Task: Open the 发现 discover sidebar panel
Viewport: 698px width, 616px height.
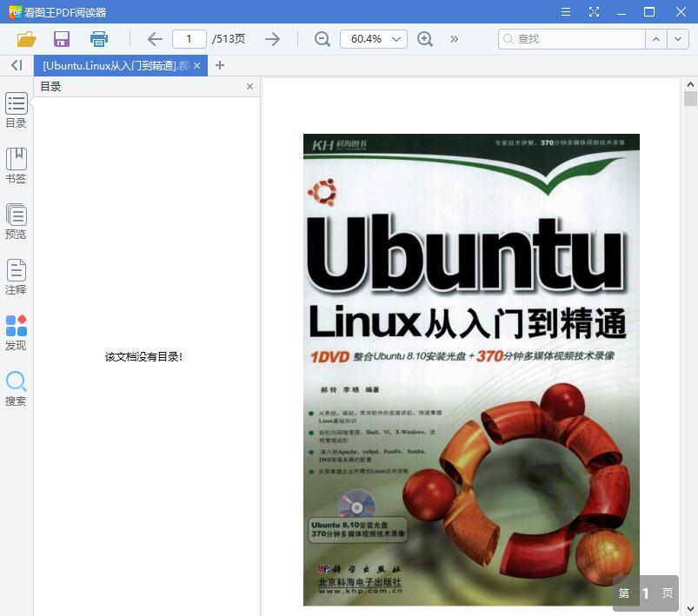Action: click(16, 333)
